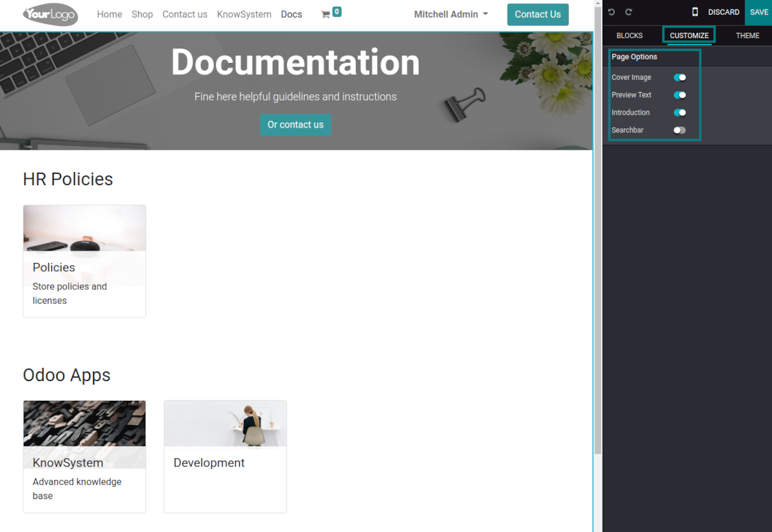
Task: Click the Or contact us button
Action: click(295, 125)
